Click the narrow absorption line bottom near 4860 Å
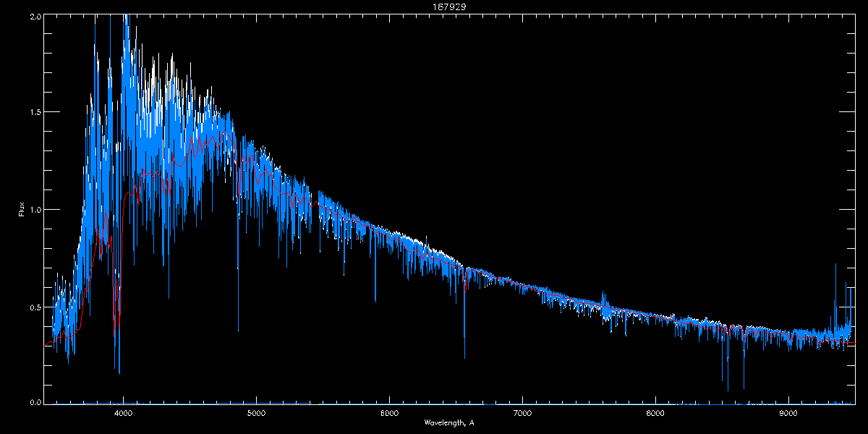The image size is (868, 434). click(x=238, y=329)
